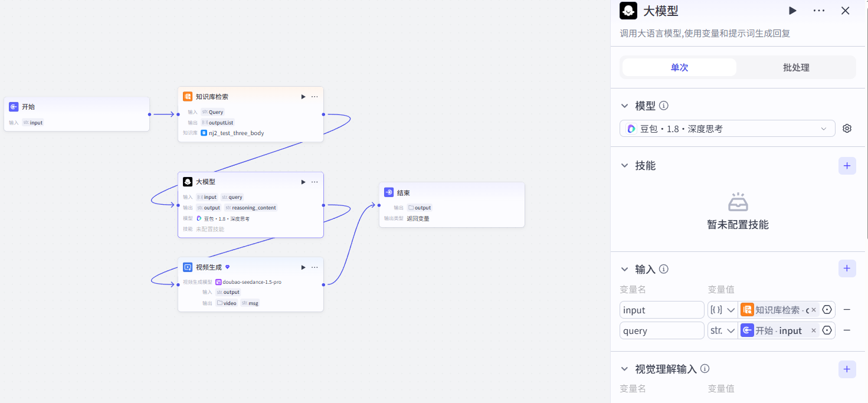868x403 pixels.
Task: Select the 单次 tab
Action: 679,67
